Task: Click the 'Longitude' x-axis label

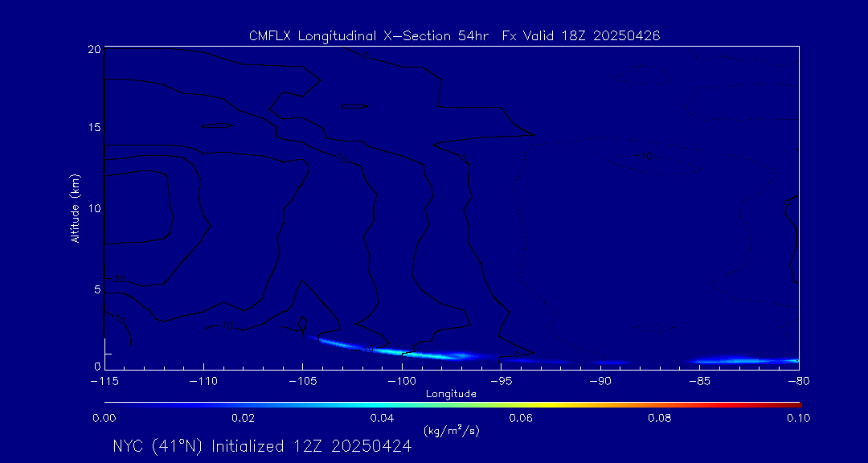Action: (x=451, y=394)
